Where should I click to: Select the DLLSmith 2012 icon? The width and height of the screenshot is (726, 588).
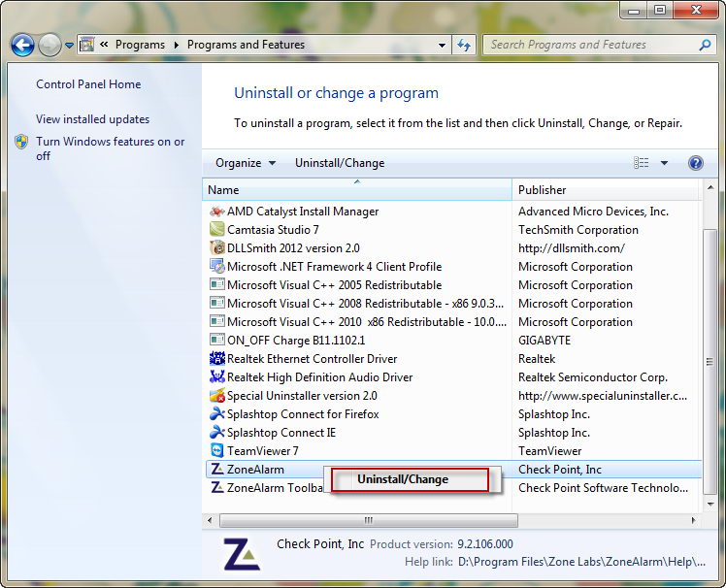(x=217, y=248)
